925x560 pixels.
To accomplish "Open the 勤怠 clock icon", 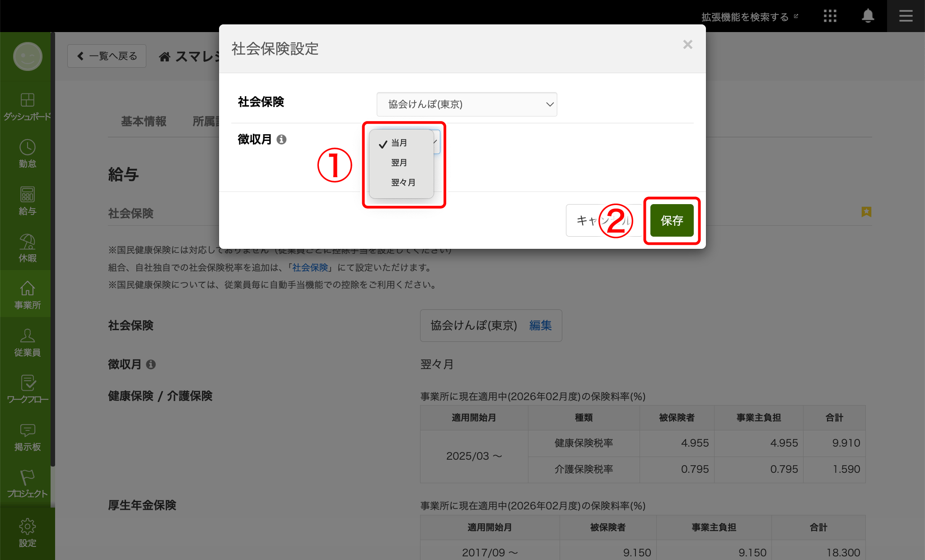I will 27,148.
